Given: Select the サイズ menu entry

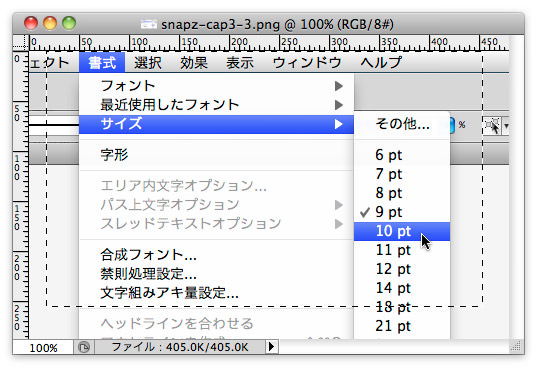Looking at the screenshot, I should point(216,124).
